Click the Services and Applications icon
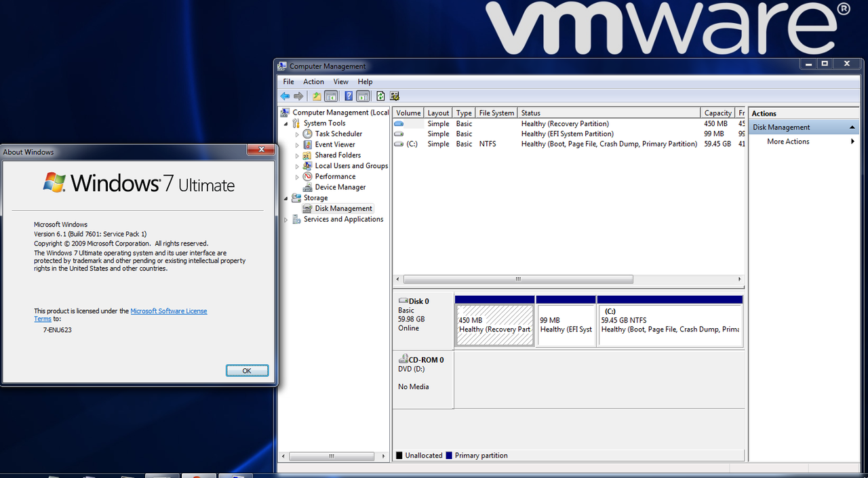This screenshot has width=868, height=478. [296, 219]
